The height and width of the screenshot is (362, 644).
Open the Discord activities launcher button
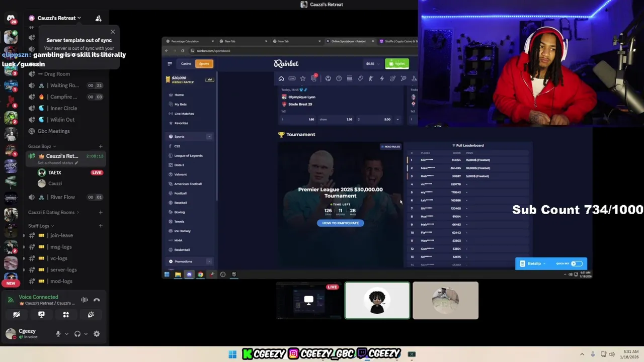click(x=66, y=315)
